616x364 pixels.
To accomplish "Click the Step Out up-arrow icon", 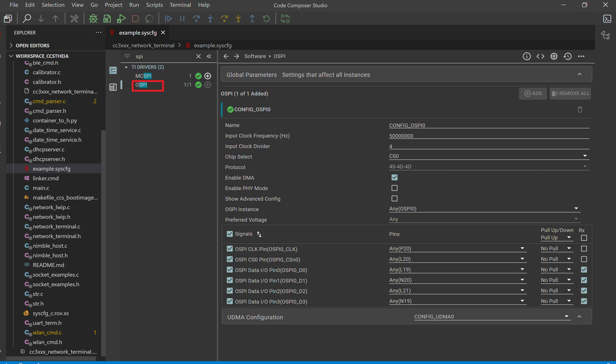I will coord(252,19).
